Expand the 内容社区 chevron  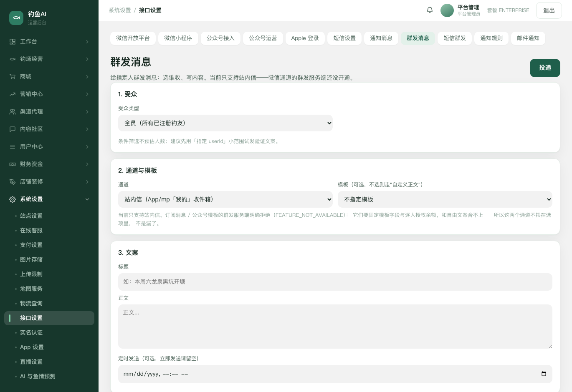(87, 129)
